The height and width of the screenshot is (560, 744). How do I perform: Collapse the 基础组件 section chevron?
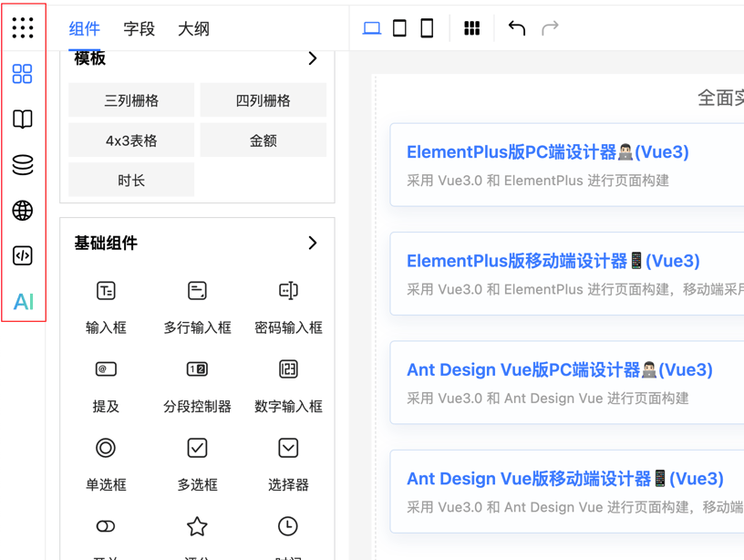pyautogui.click(x=313, y=244)
